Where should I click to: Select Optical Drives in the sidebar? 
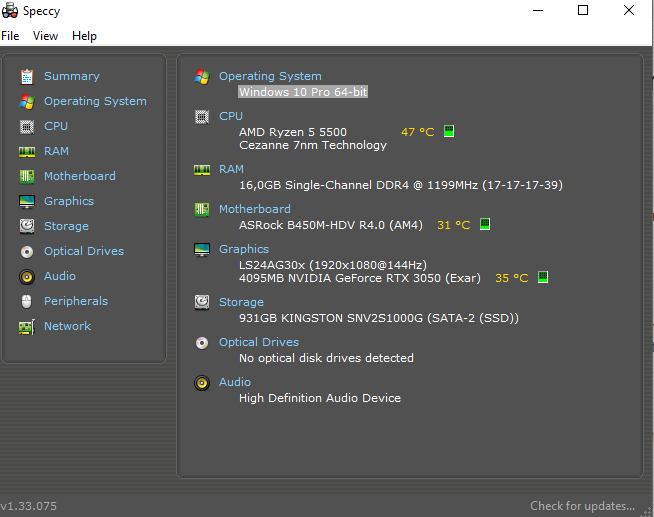point(84,251)
